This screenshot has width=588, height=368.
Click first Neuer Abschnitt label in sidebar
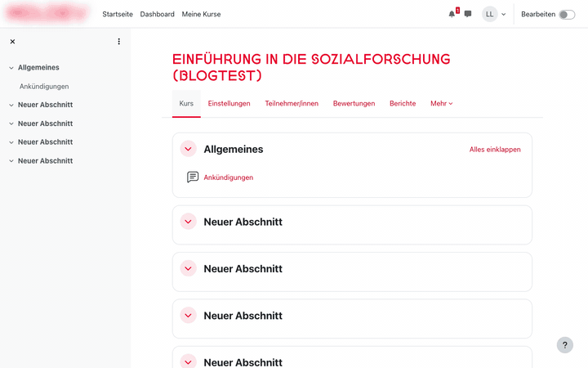(x=46, y=105)
